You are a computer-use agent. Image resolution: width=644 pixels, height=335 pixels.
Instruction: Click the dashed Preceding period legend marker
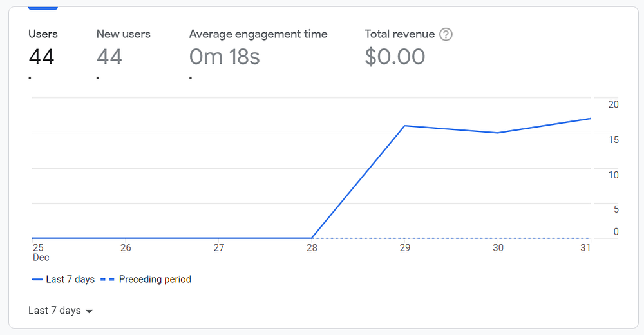pyautogui.click(x=106, y=280)
